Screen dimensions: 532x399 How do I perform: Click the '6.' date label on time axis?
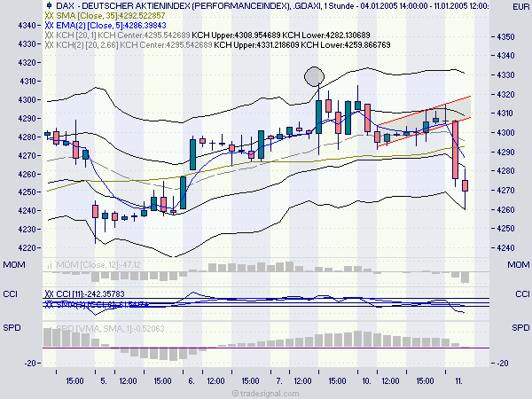[191, 381]
